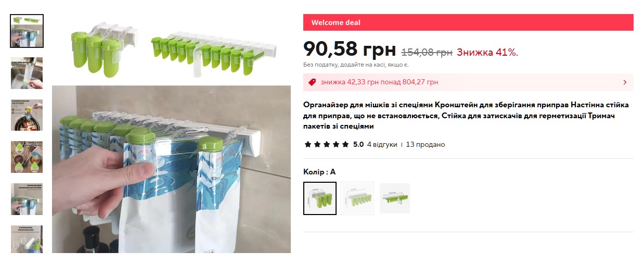Expand the discount offer chevron arrow
Image resolution: width=644 pixels, height=264 pixels.
tap(625, 82)
